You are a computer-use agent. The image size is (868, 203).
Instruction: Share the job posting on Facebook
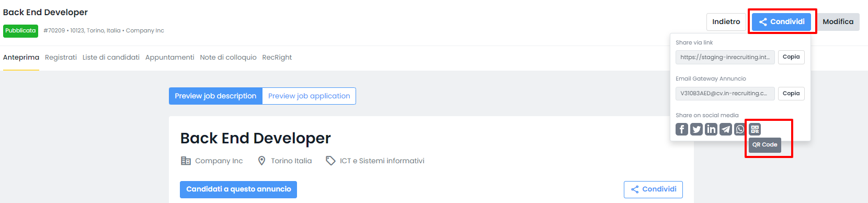coord(682,129)
